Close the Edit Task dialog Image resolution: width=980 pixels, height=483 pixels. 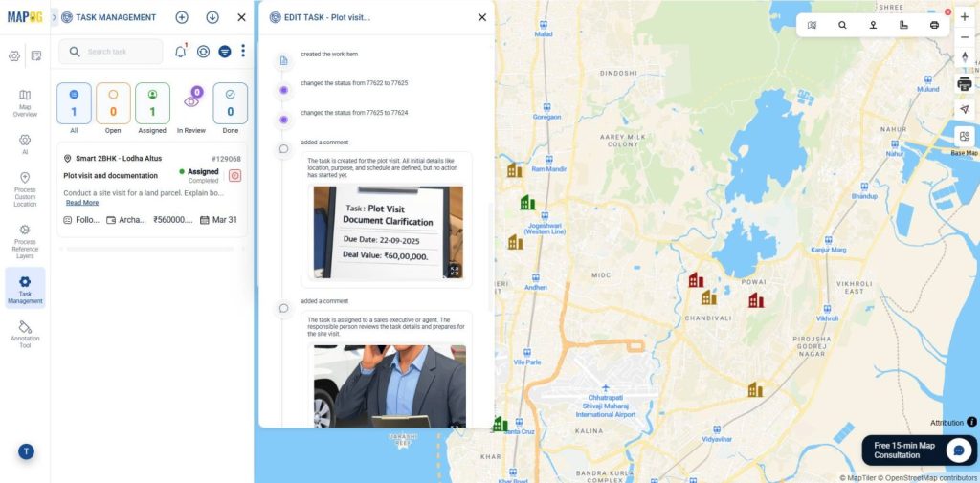[x=482, y=17]
